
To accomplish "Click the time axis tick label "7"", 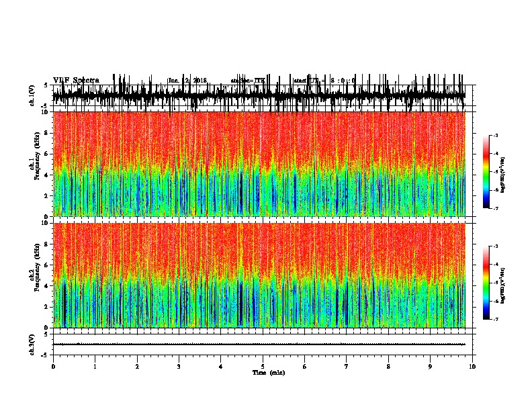I will (347, 367).
